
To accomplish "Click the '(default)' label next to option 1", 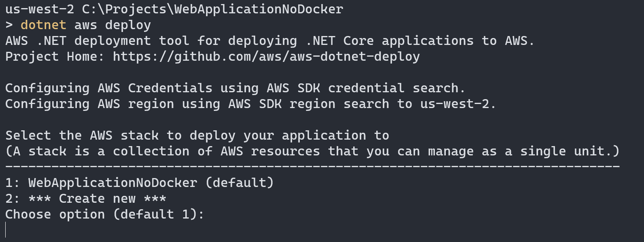I will point(239,183).
